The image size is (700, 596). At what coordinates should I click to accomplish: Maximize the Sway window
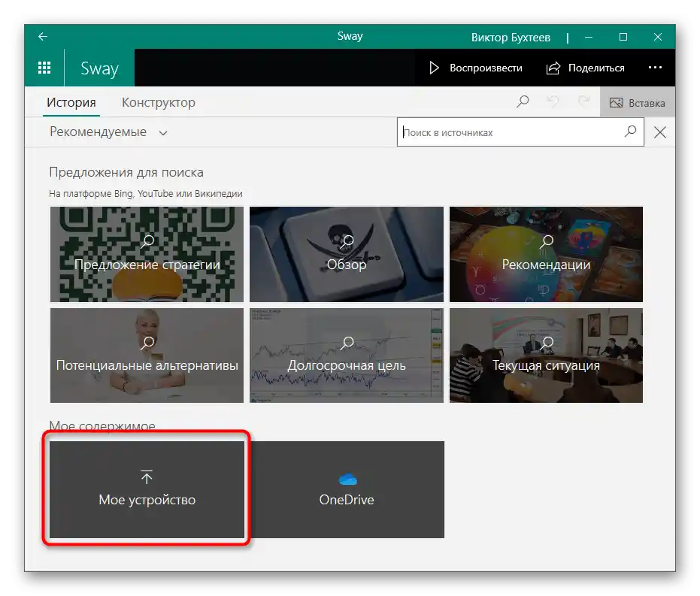click(x=623, y=37)
